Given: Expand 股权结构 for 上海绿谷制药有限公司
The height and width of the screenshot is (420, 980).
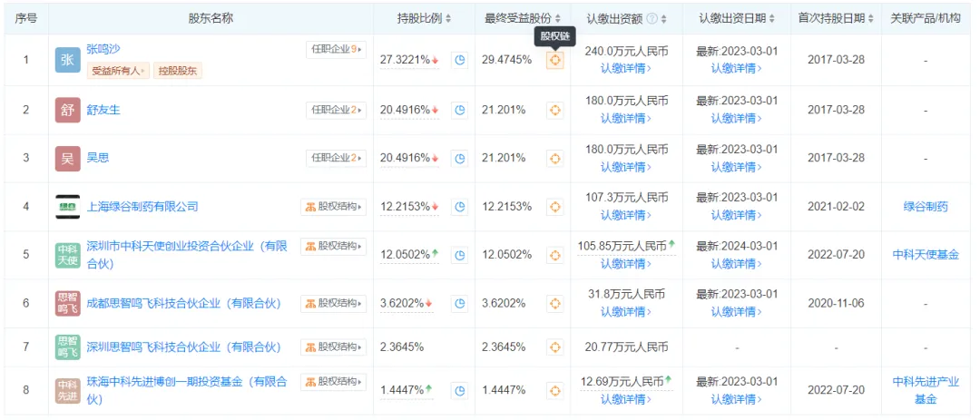Looking at the screenshot, I should (x=333, y=206).
